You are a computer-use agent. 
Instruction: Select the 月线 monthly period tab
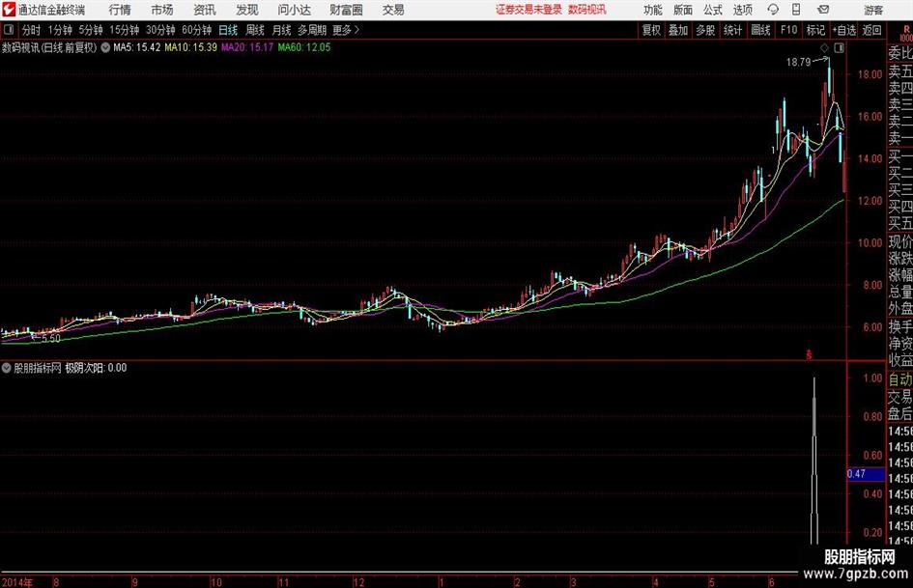pyautogui.click(x=282, y=30)
